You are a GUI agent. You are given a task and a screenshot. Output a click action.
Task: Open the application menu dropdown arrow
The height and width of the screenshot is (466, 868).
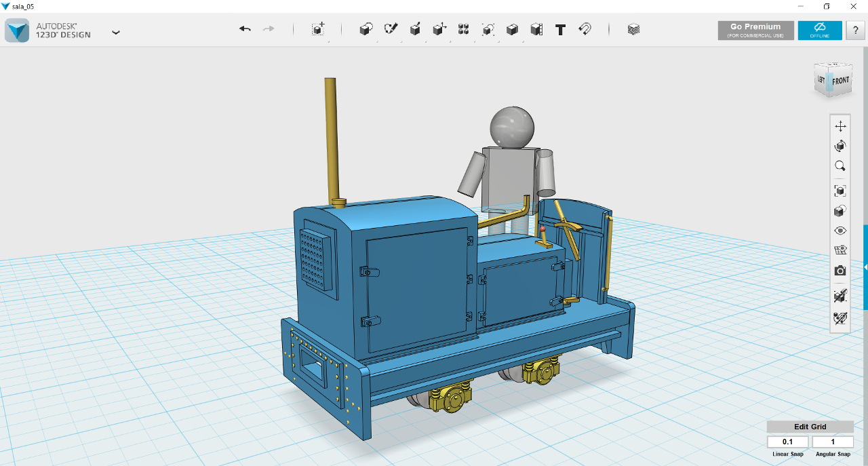point(116,32)
